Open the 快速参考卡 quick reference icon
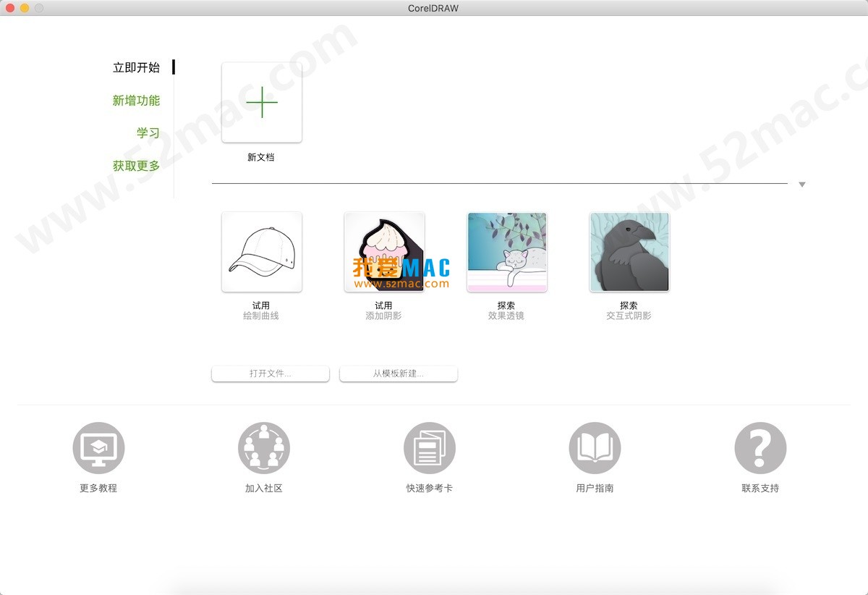This screenshot has width=868, height=595. click(x=430, y=449)
